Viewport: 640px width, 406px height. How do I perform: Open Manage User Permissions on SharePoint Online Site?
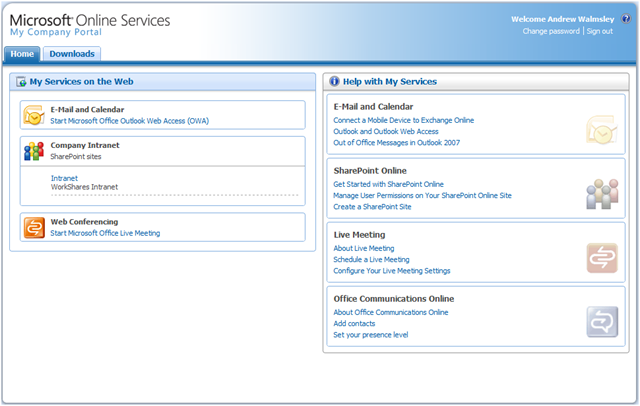(422, 195)
